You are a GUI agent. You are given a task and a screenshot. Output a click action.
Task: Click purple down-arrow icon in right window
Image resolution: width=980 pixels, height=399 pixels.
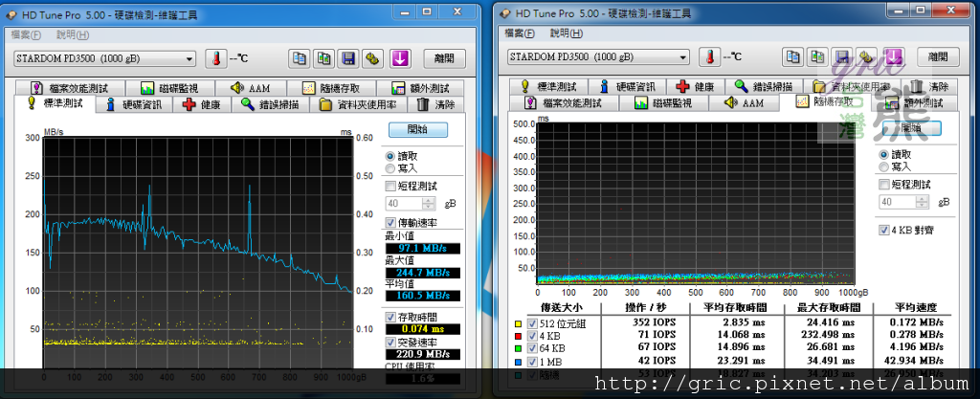tap(894, 56)
